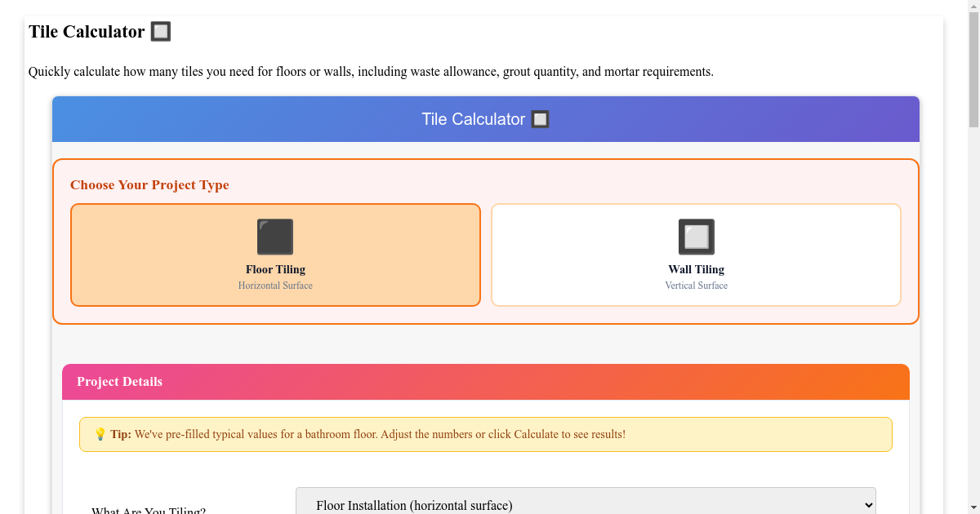Select the Floor Tiling project type

[x=275, y=255]
